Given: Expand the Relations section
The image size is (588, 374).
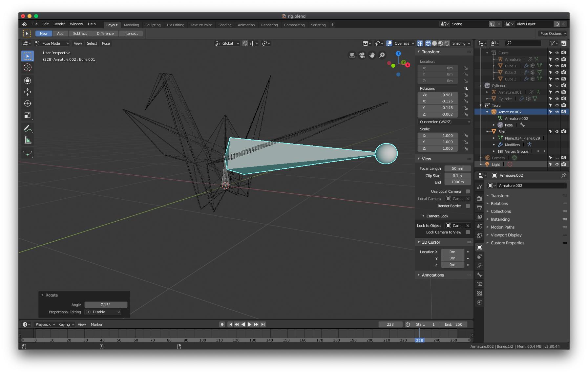Looking at the screenshot, I should coord(499,204).
